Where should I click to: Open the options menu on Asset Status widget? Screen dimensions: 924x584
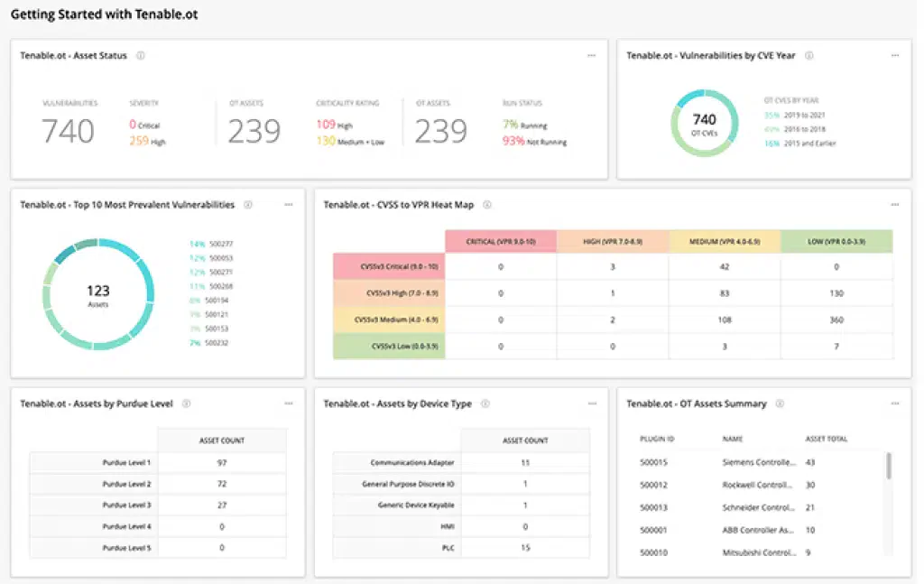coord(592,55)
